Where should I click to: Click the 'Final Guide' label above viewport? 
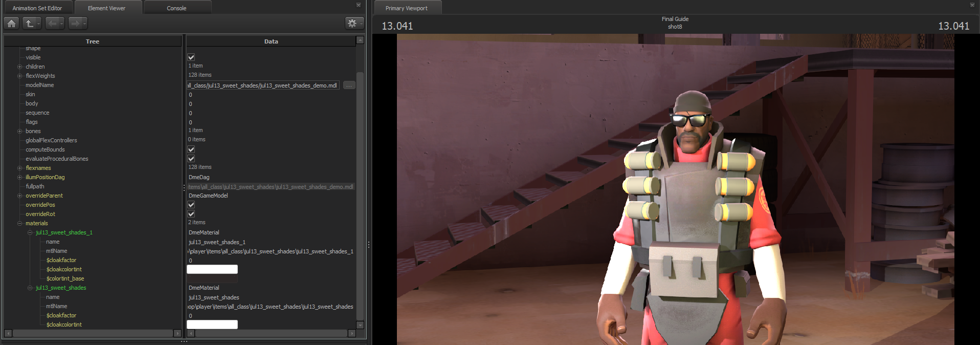click(x=675, y=19)
